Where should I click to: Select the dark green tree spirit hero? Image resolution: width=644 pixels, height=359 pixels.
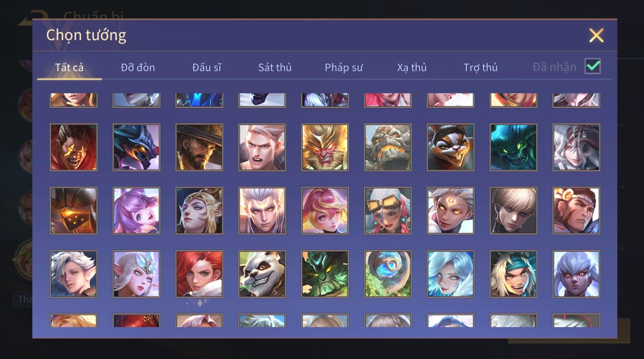point(325,274)
